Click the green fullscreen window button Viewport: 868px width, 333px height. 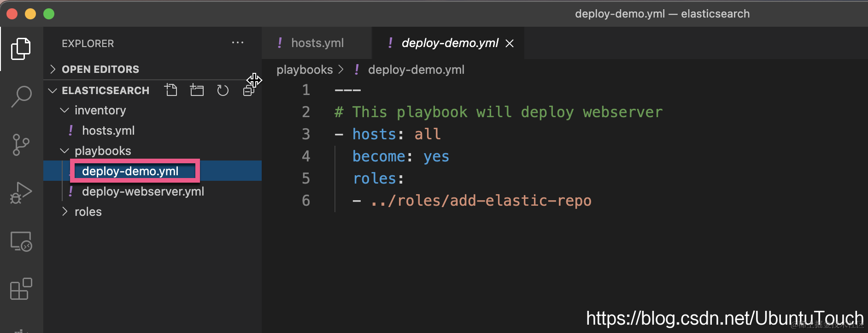pos(49,14)
